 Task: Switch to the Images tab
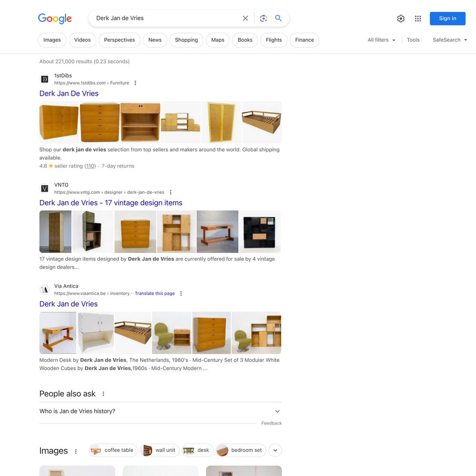(52, 40)
